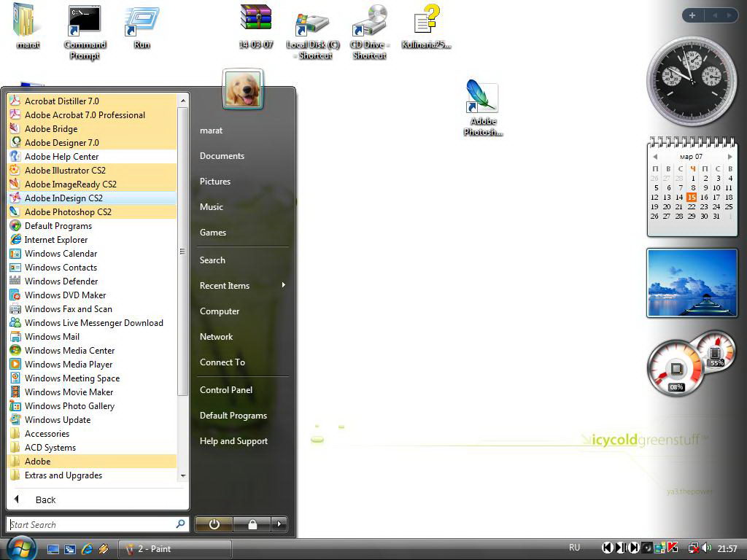
Task: Open Default Programs in the programs list
Action: (93, 226)
